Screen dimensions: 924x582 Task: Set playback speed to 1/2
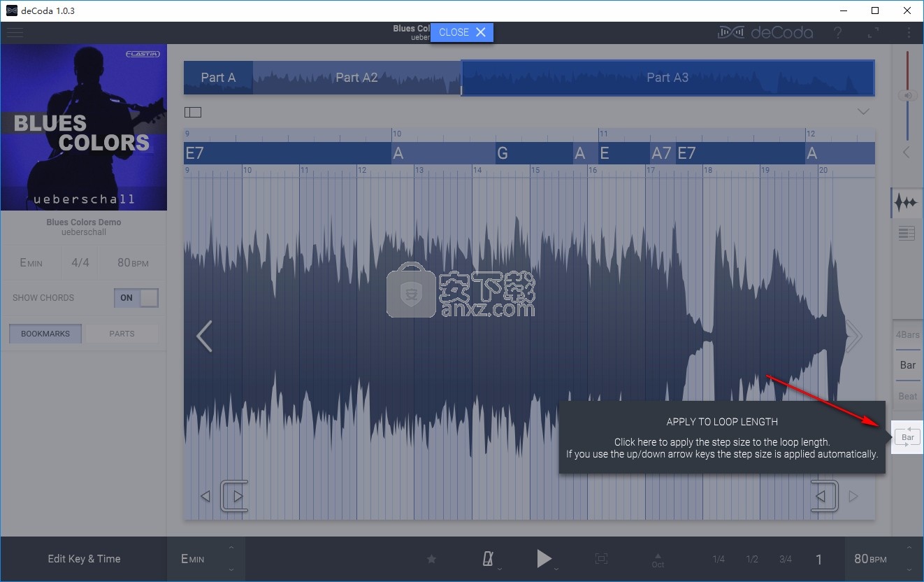(x=752, y=559)
